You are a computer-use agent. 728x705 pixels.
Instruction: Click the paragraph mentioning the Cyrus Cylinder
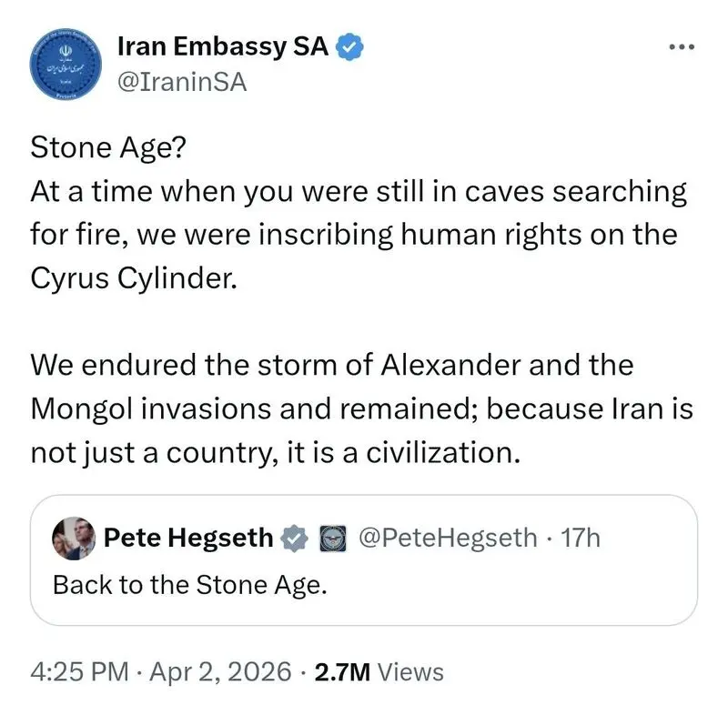click(x=355, y=234)
